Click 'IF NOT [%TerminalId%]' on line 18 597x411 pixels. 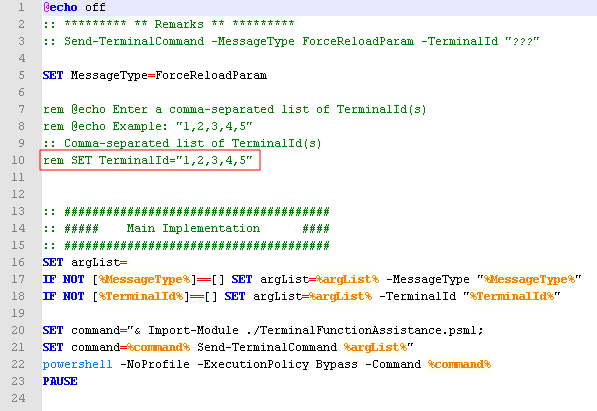[116, 296]
